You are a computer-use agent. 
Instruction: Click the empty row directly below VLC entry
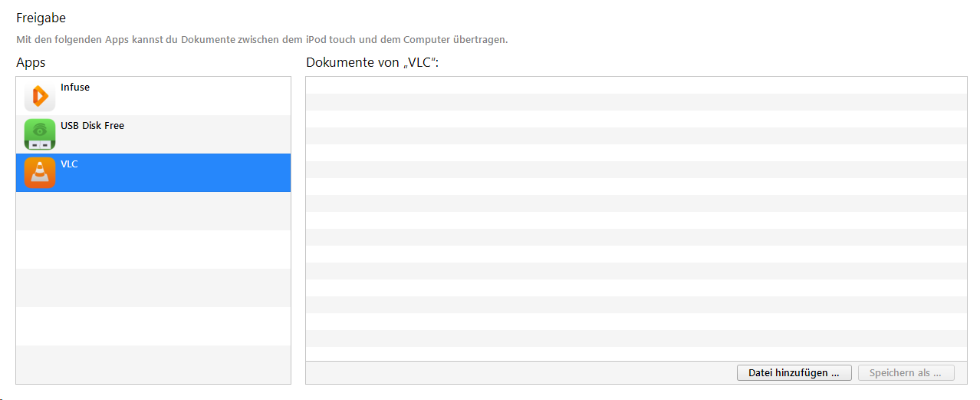tap(153, 211)
